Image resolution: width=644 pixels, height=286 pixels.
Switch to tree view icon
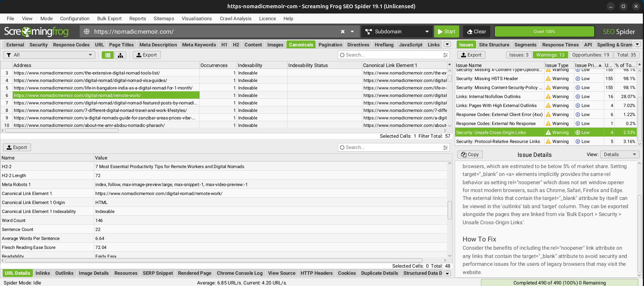click(x=120, y=55)
